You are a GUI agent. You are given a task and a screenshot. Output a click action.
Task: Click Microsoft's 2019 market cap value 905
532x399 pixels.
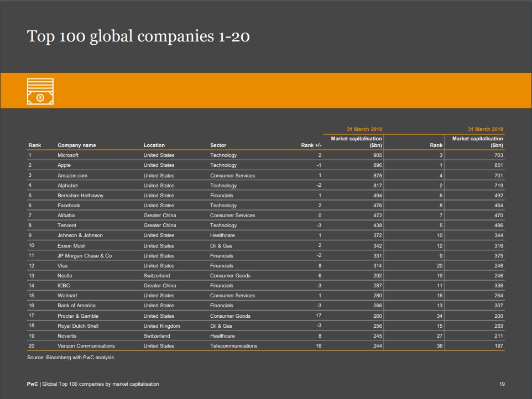tap(378, 155)
